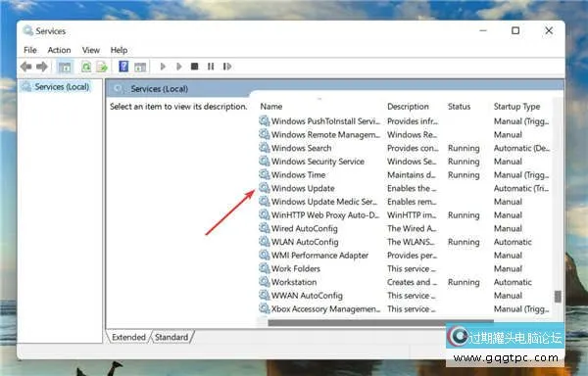Maximize the Services window
588x376 pixels.
point(515,30)
